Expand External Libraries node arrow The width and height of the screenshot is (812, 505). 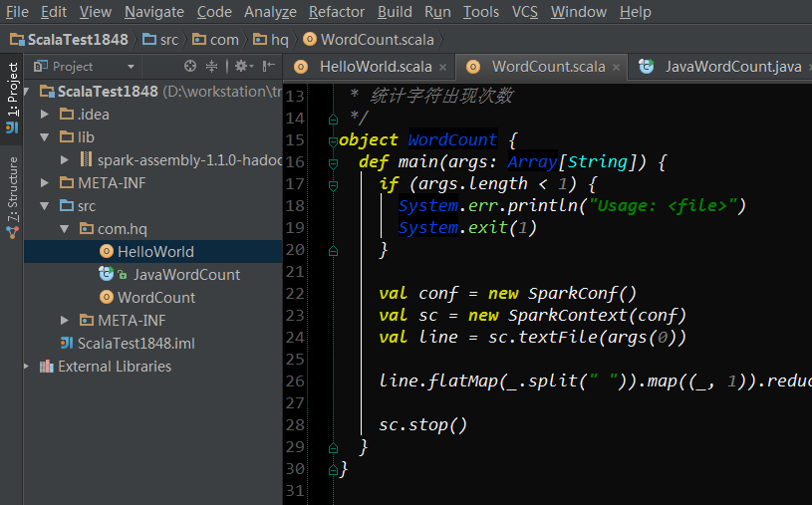(x=27, y=367)
